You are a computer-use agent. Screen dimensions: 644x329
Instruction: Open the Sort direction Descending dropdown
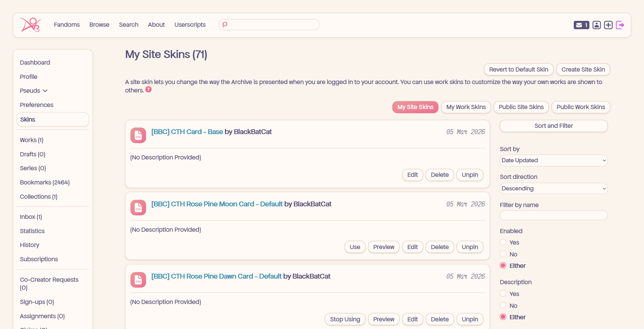pos(554,189)
